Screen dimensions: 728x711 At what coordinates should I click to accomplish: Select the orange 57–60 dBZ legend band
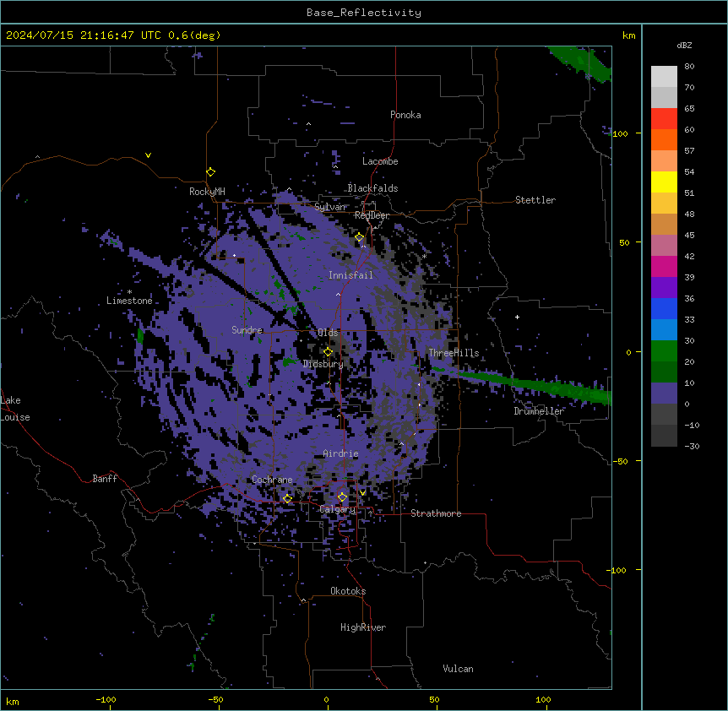click(664, 139)
